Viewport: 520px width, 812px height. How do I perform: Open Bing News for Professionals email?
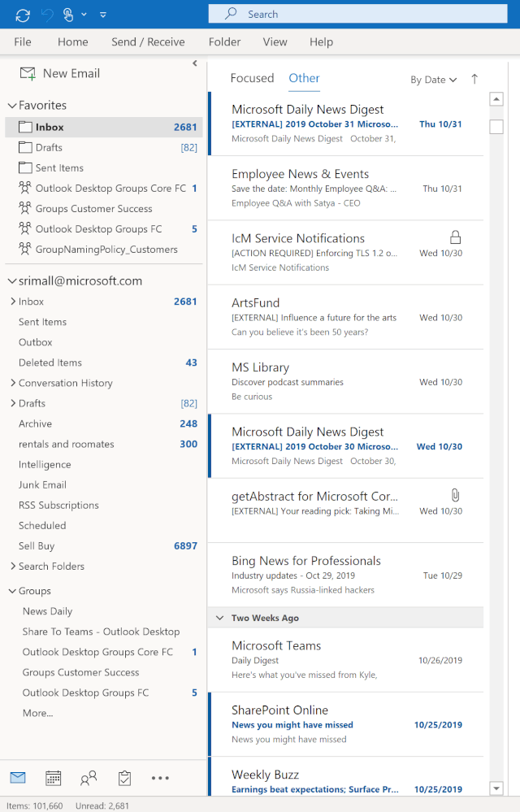click(345, 575)
